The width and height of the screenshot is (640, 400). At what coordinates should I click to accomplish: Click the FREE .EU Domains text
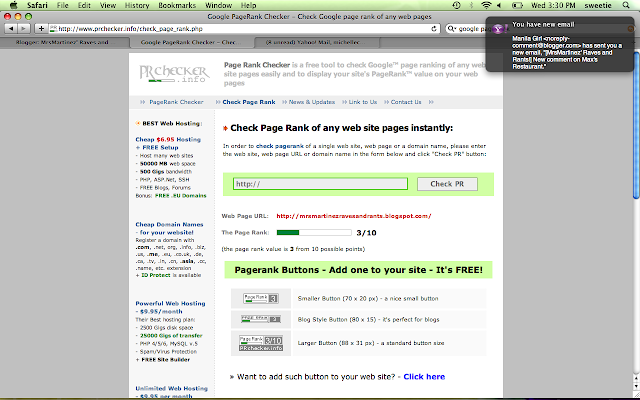click(180, 196)
